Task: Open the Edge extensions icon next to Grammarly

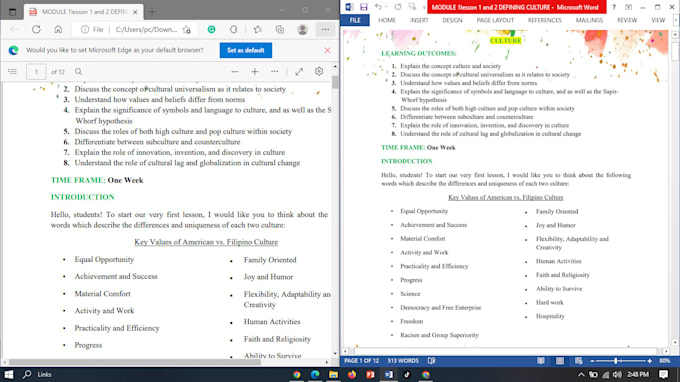Action: coord(234,29)
